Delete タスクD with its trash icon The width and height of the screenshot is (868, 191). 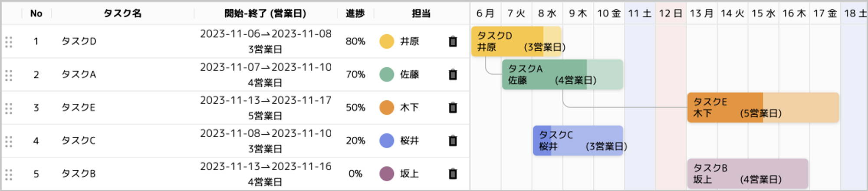[453, 41]
